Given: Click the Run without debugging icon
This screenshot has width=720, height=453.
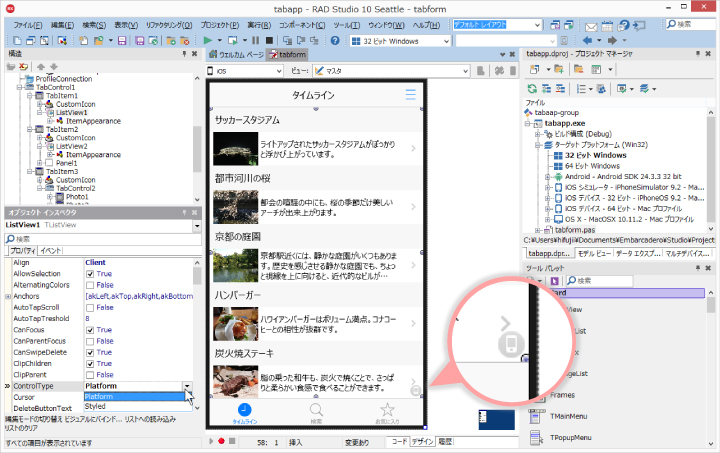Looking at the screenshot, I should point(233,41).
